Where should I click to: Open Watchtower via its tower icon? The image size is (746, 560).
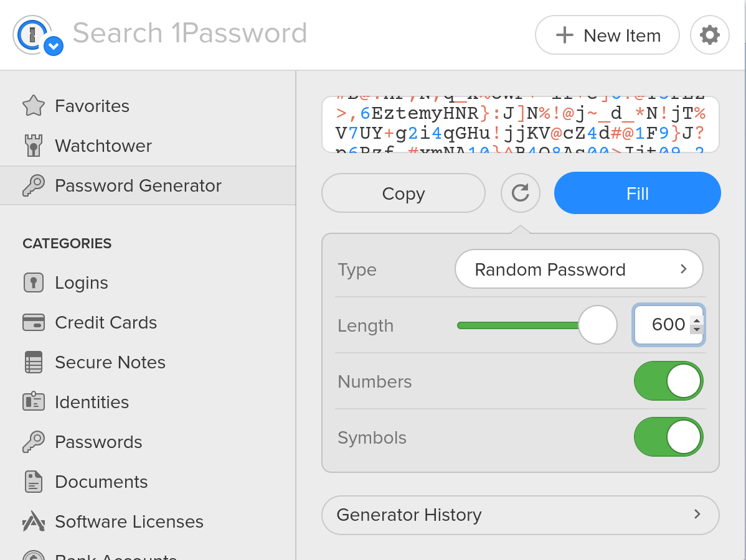[x=34, y=146]
